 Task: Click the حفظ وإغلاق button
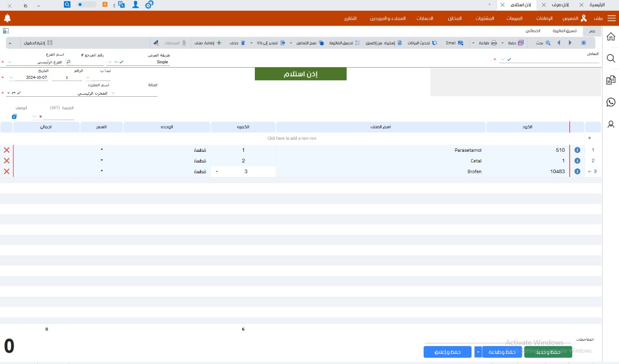pyautogui.click(x=447, y=352)
